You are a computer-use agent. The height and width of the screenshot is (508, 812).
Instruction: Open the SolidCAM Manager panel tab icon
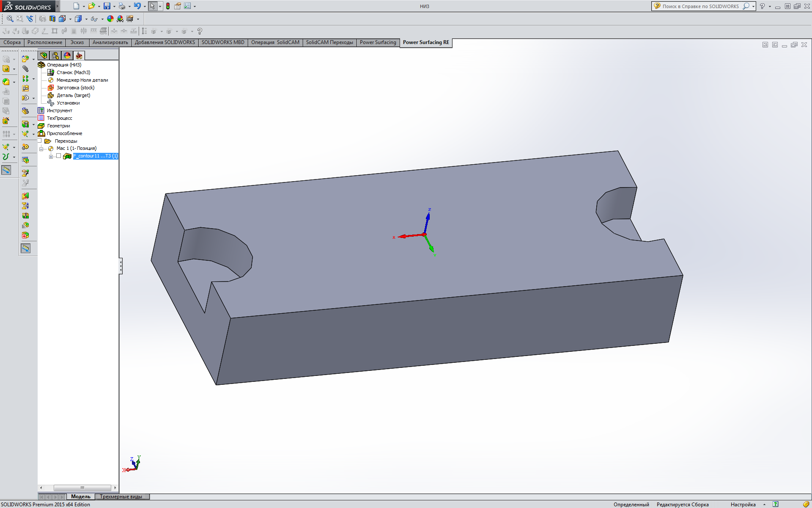tap(79, 55)
